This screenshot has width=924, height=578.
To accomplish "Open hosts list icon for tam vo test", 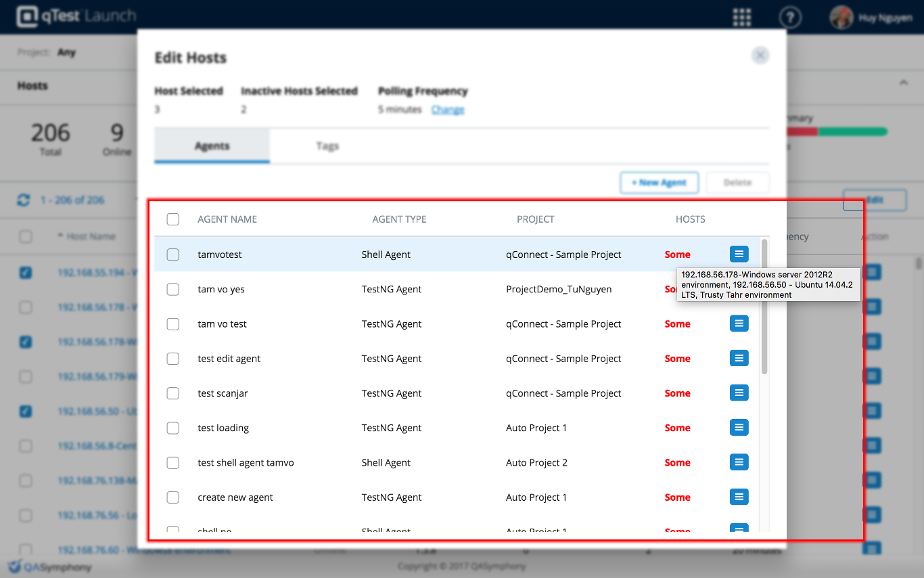I will click(x=739, y=324).
